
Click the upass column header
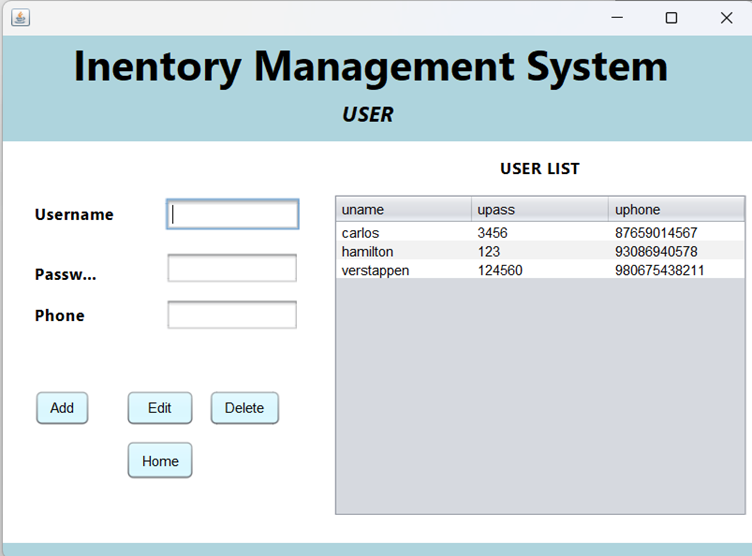coord(540,210)
